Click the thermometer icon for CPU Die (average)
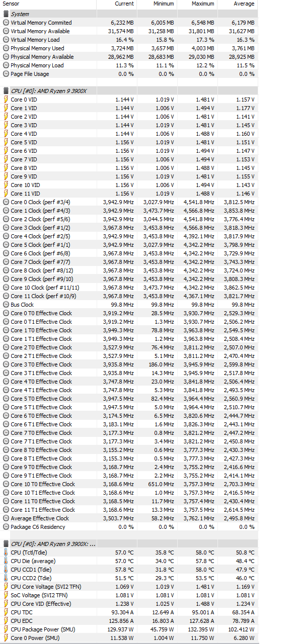Image resolution: width=302 pixels, height=644 pixels. click(x=6, y=561)
